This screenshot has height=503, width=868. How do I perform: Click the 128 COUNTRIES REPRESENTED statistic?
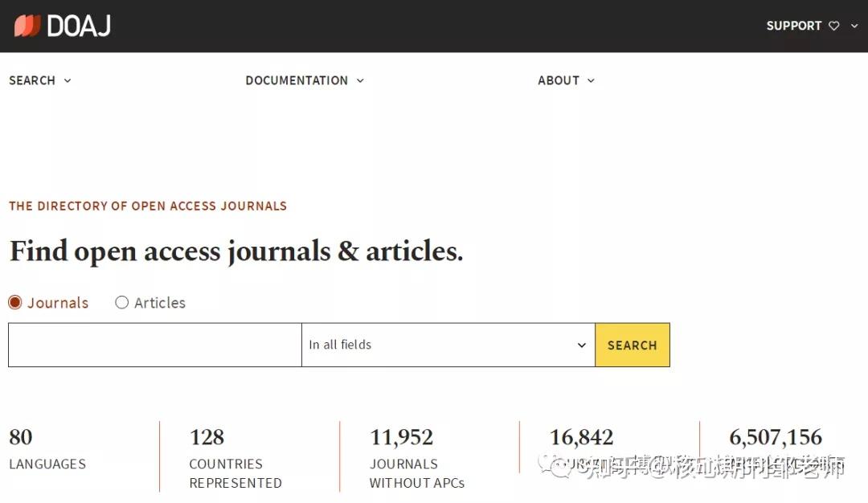tap(233, 458)
